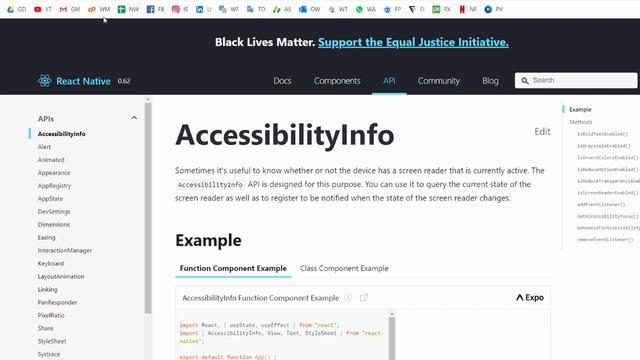Open the Google Drive GD bookmark
The height and width of the screenshot is (360, 640).
[x=11, y=9]
